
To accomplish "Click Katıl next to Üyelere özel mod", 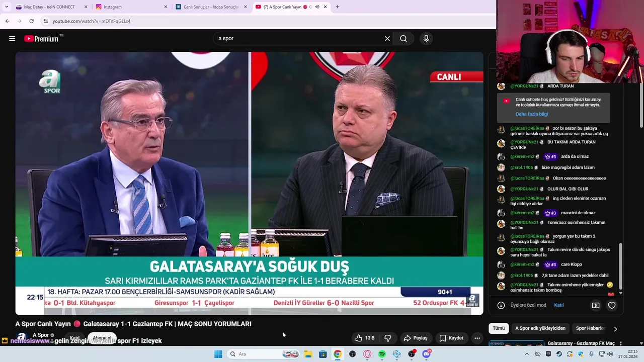I will 558,305.
